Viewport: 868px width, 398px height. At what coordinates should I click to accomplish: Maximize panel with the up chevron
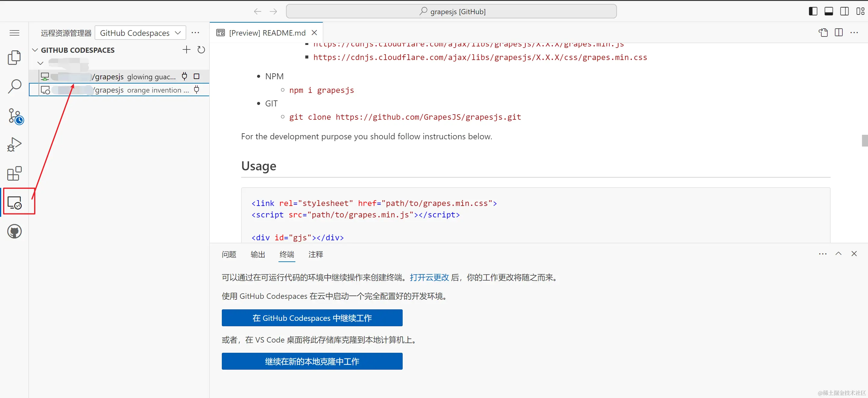click(838, 254)
